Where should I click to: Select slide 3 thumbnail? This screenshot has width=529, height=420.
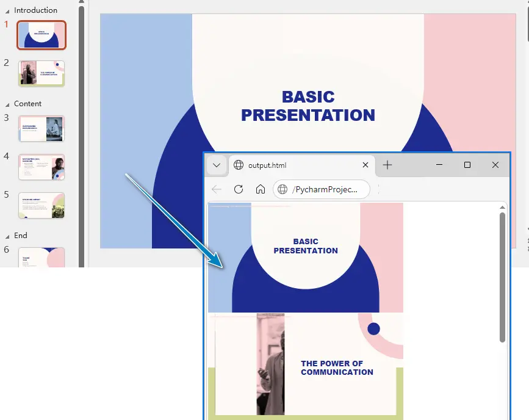click(x=41, y=129)
